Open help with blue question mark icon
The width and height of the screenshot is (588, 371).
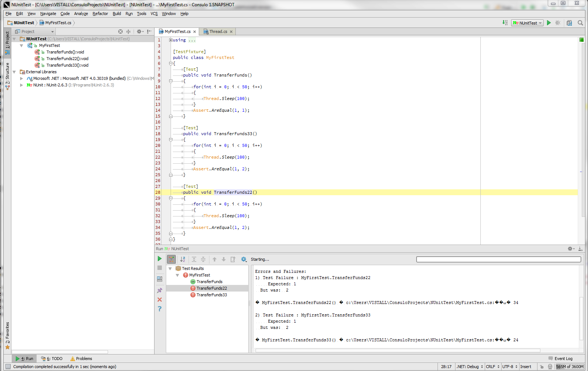pyautogui.click(x=160, y=309)
